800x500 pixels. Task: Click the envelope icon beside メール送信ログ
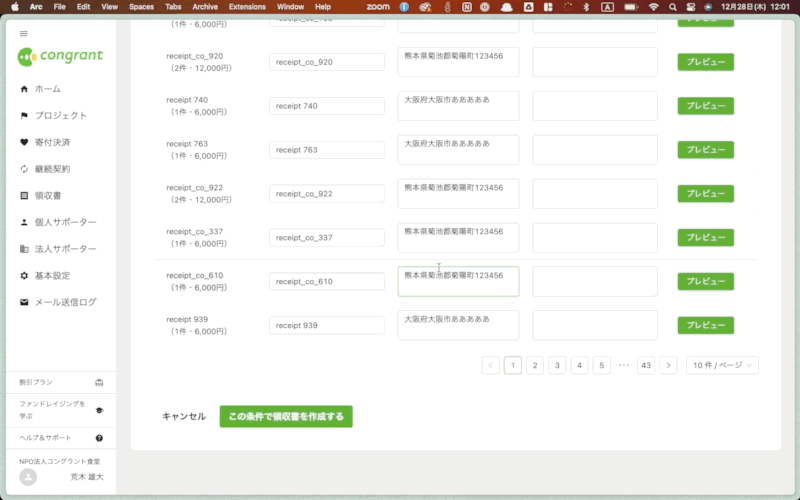point(24,302)
